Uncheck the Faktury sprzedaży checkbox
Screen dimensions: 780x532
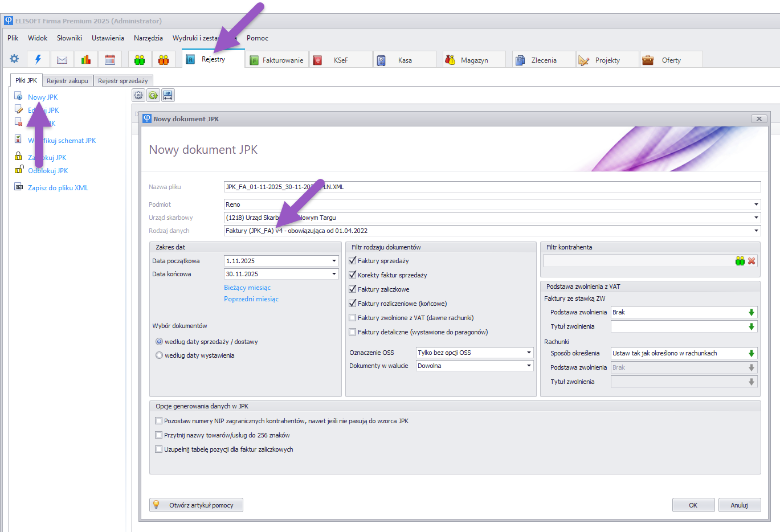click(353, 261)
